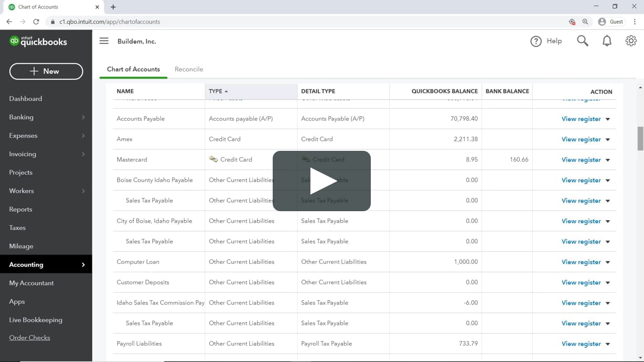Viewport: 644px width, 362px height.
Task: Sort by the Name column header
Action: coord(125,91)
